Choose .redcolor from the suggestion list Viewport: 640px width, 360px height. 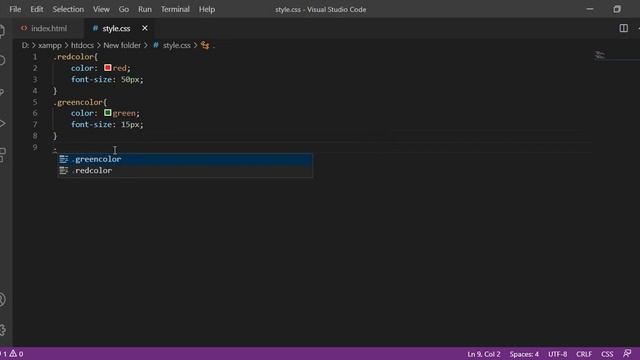tap(185, 171)
